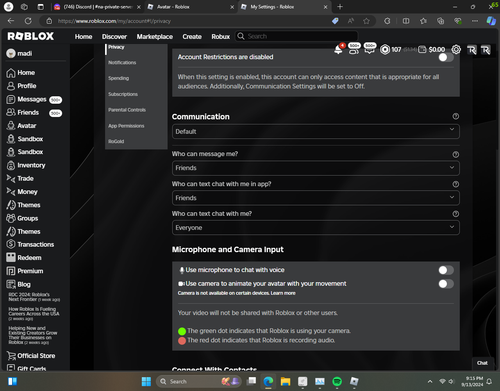The width and height of the screenshot is (500, 391).
Task: Open Blog in the sidebar
Action: point(18,284)
